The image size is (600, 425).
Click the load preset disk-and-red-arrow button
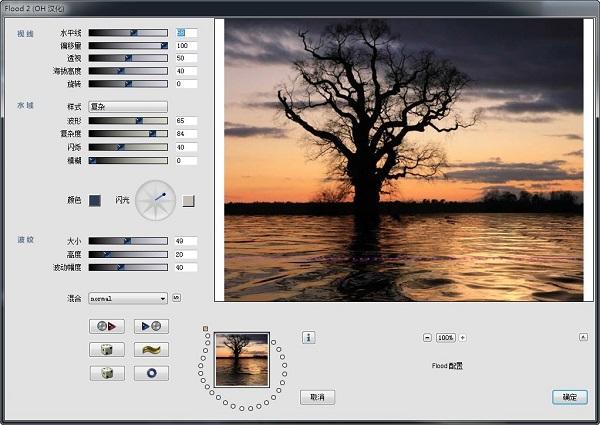point(107,326)
